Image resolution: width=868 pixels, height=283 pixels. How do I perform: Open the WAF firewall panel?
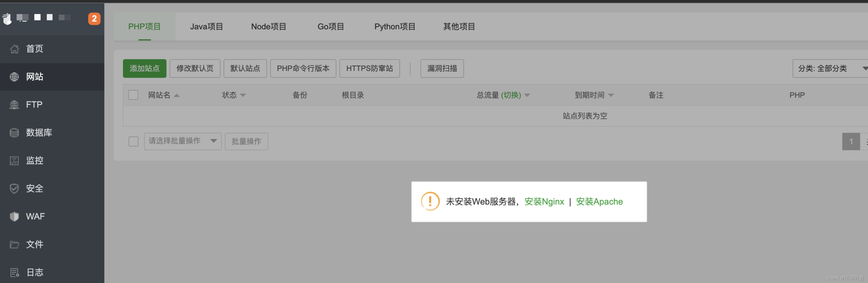tap(35, 216)
